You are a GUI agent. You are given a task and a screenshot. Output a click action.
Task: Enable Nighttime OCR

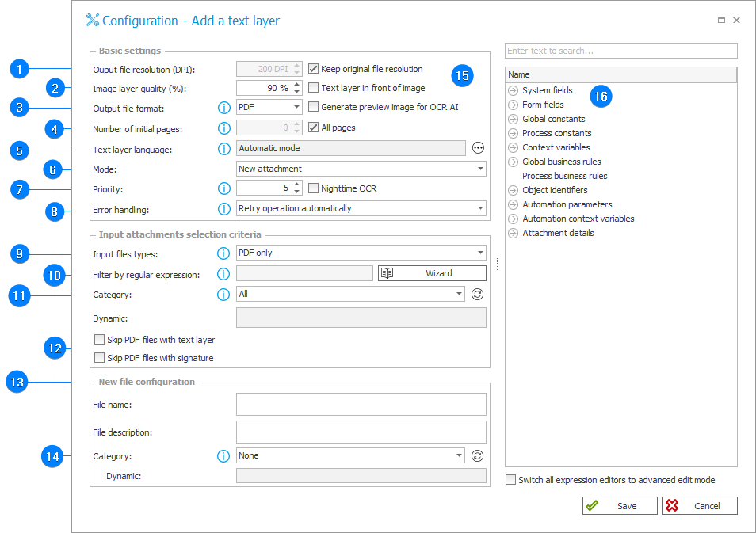click(313, 188)
